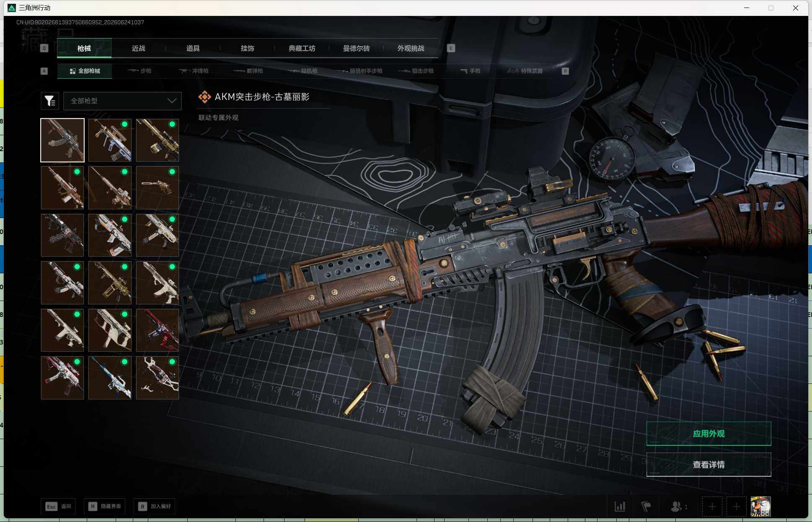
Task: Click the AKM突击步枪-古墓丽影 title
Action: coord(262,97)
